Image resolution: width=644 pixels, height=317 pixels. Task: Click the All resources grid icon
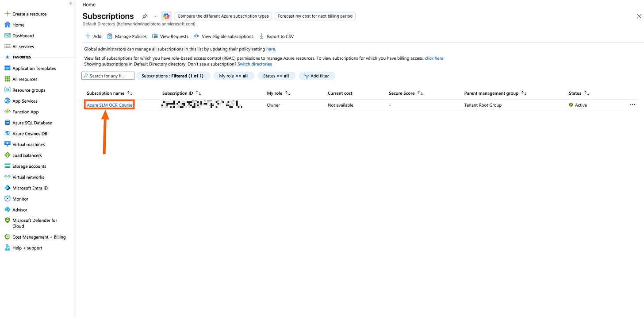click(x=7, y=79)
